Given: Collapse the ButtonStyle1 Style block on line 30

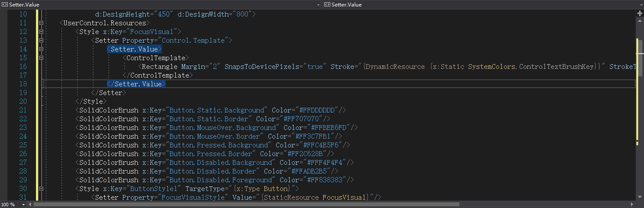Looking at the screenshot, I should tap(41, 188).
